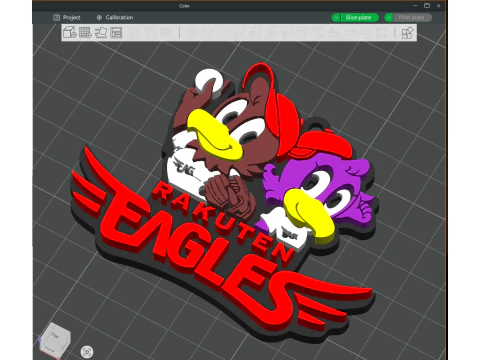Click the Slice plate button

pyautogui.click(x=360, y=18)
